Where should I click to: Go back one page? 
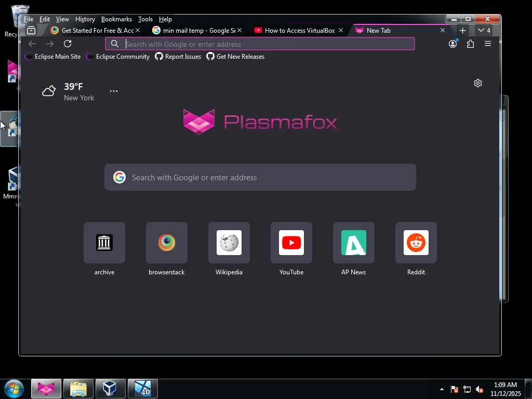32,44
